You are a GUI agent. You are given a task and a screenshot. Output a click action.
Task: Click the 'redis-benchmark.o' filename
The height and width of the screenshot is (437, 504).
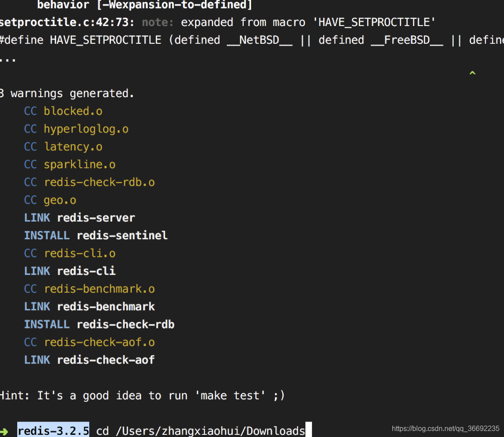click(99, 289)
